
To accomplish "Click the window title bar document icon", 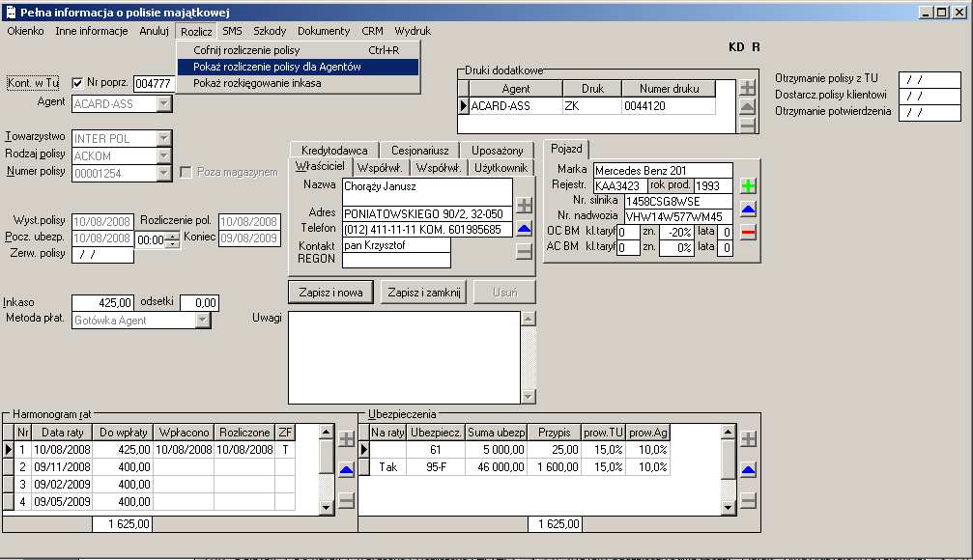I will (x=11, y=12).
